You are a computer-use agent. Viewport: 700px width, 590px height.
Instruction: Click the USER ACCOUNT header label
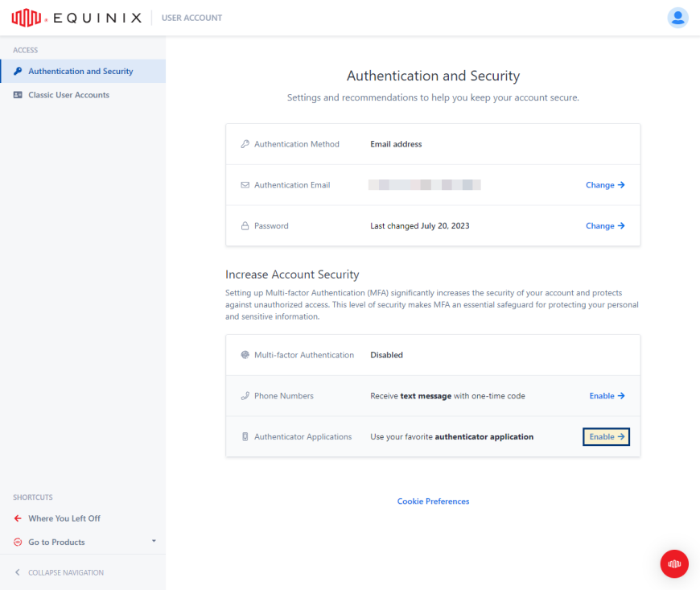tap(191, 18)
